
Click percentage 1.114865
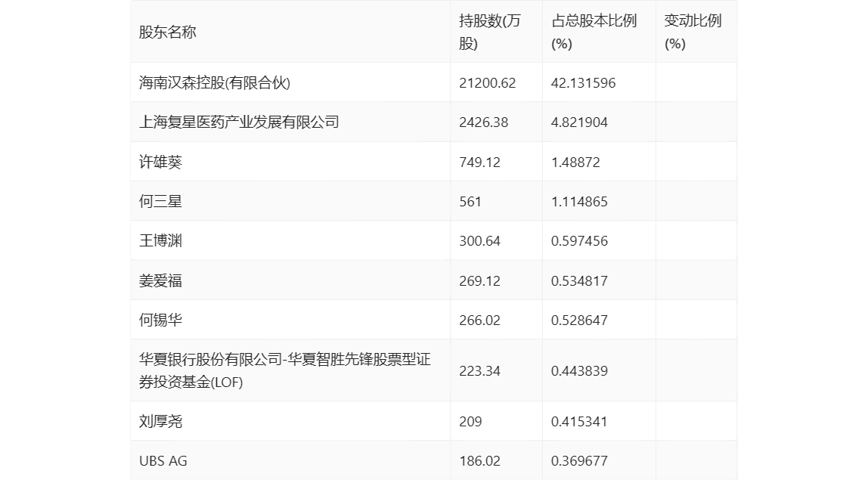(x=579, y=202)
